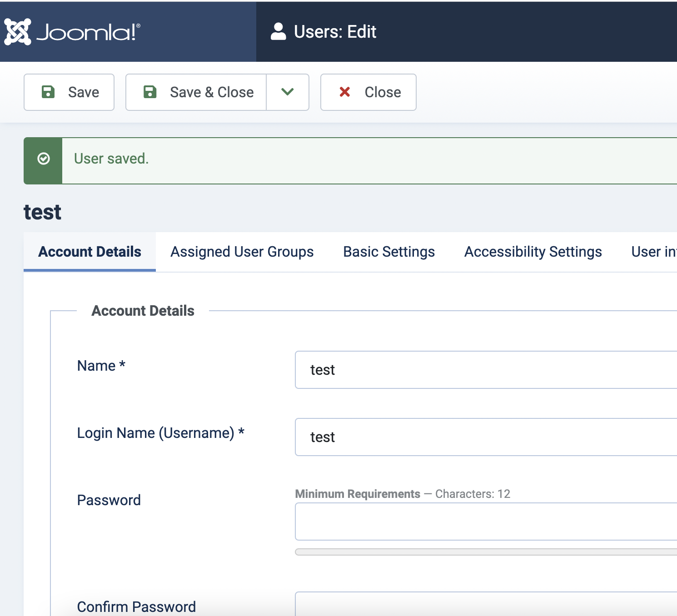Viewport: 677px width, 616px height.
Task: Click the Save & Close button
Action: click(x=196, y=92)
